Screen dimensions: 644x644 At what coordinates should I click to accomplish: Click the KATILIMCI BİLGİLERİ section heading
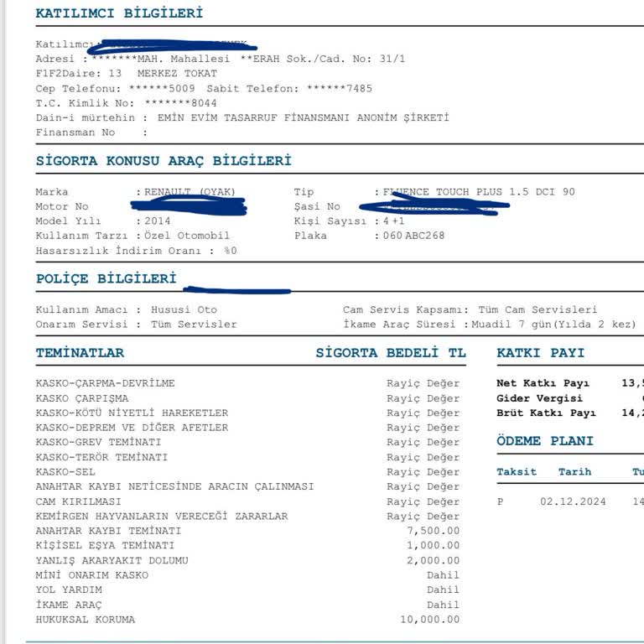click(x=119, y=13)
